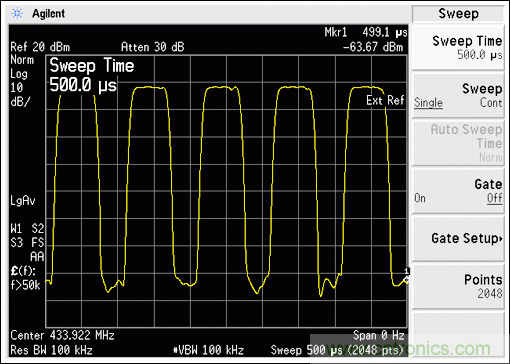The image size is (510, 364).
Task: Open the Sweep Time softkey
Action: click(x=458, y=47)
